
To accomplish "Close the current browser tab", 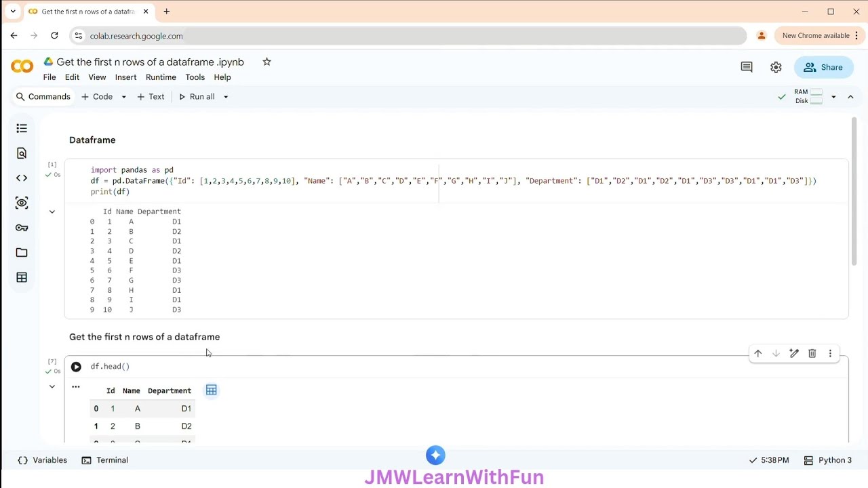I will (x=145, y=12).
